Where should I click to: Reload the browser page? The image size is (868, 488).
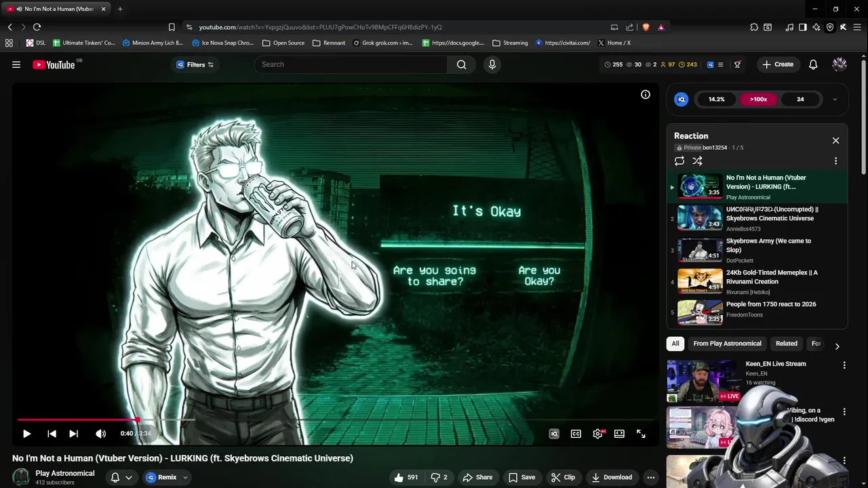click(x=37, y=27)
